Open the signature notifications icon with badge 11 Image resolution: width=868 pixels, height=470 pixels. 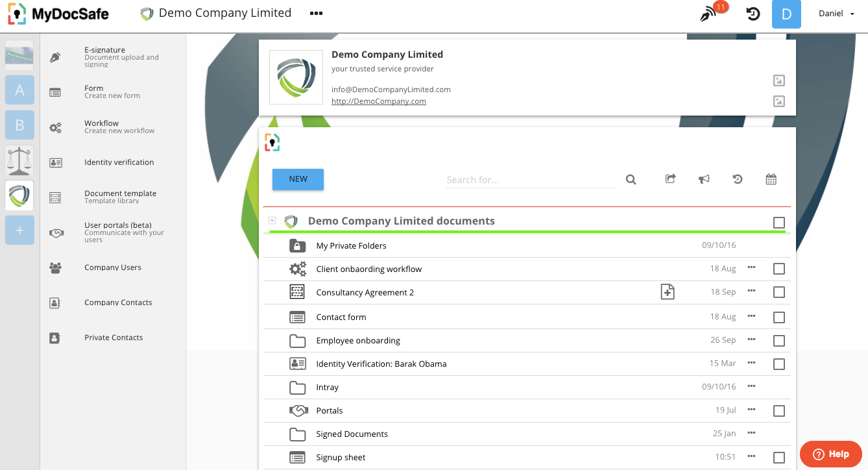712,13
